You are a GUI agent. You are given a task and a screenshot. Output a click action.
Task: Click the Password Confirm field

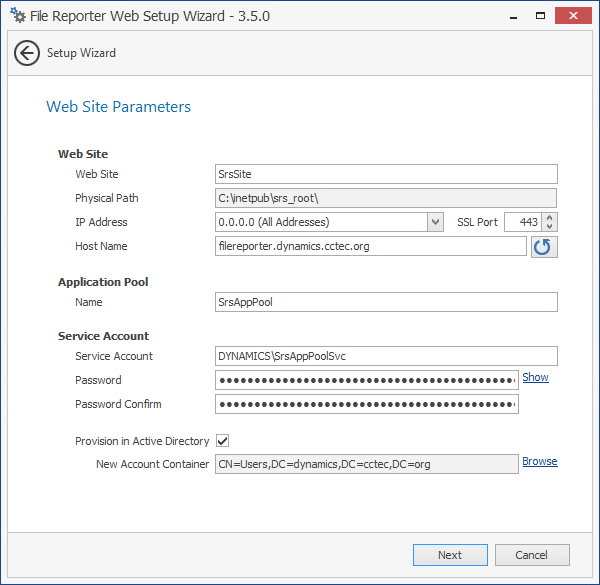tap(367, 404)
